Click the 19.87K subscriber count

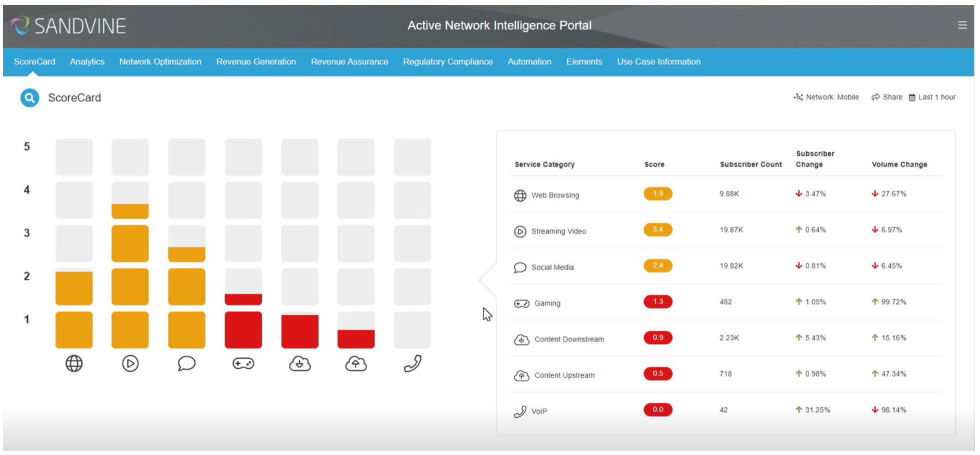click(x=731, y=230)
